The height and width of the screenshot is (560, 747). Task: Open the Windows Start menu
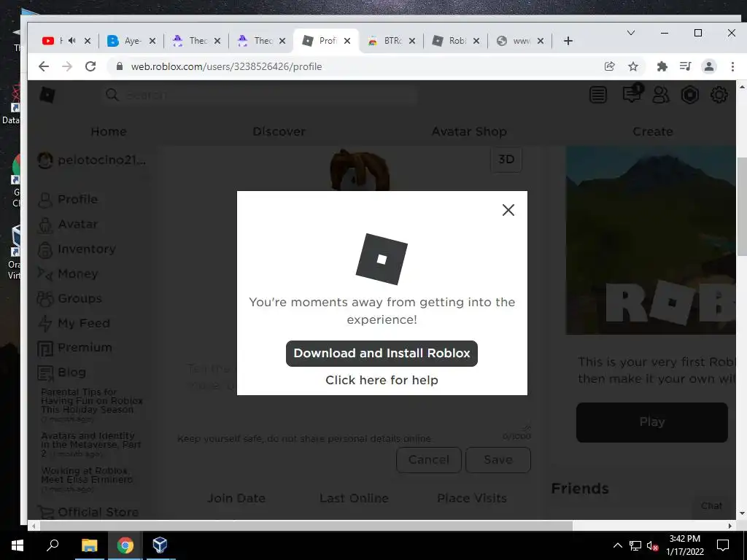click(x=18, y=545)
